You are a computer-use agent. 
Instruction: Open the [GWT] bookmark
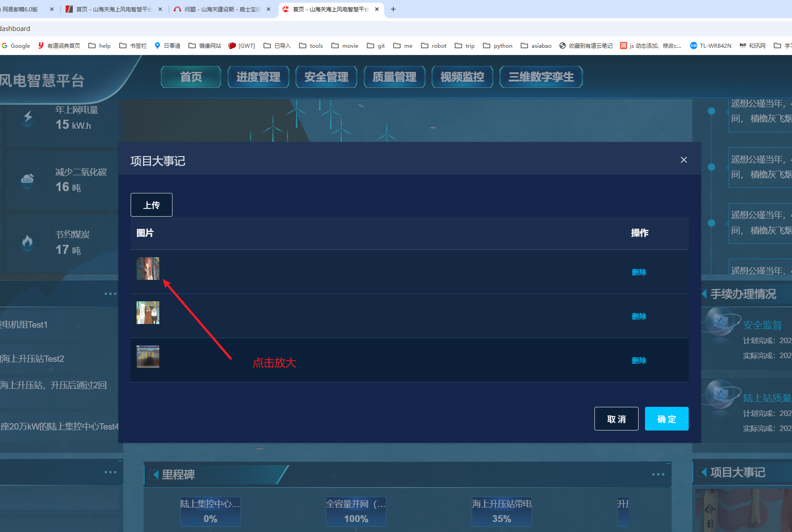tap(242, 46)
